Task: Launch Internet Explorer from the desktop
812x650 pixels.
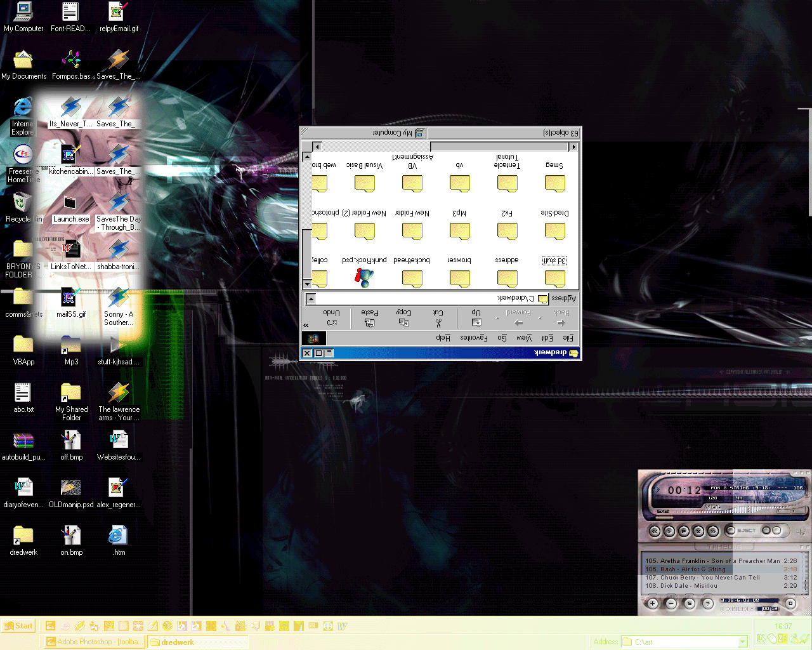Action: (23, 116)
